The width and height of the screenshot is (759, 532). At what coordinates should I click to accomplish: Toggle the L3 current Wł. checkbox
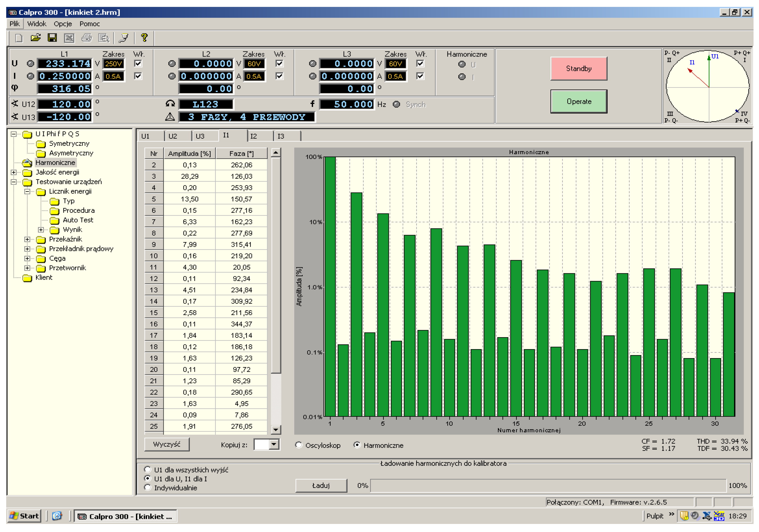tap(420, 76)
